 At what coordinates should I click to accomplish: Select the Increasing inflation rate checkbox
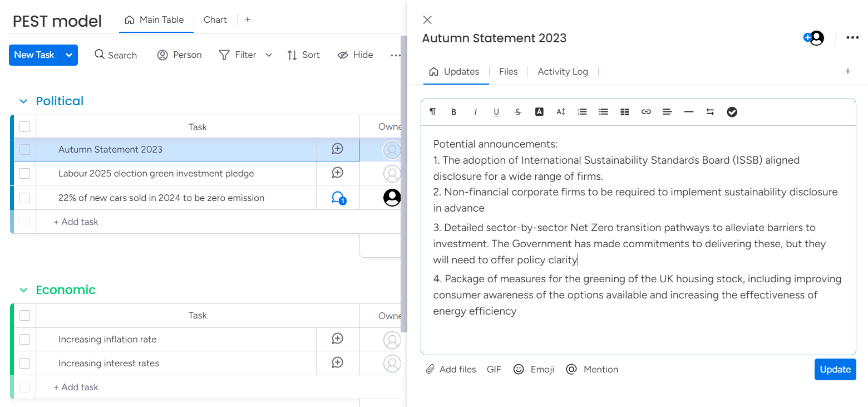[x=24, y=339]
